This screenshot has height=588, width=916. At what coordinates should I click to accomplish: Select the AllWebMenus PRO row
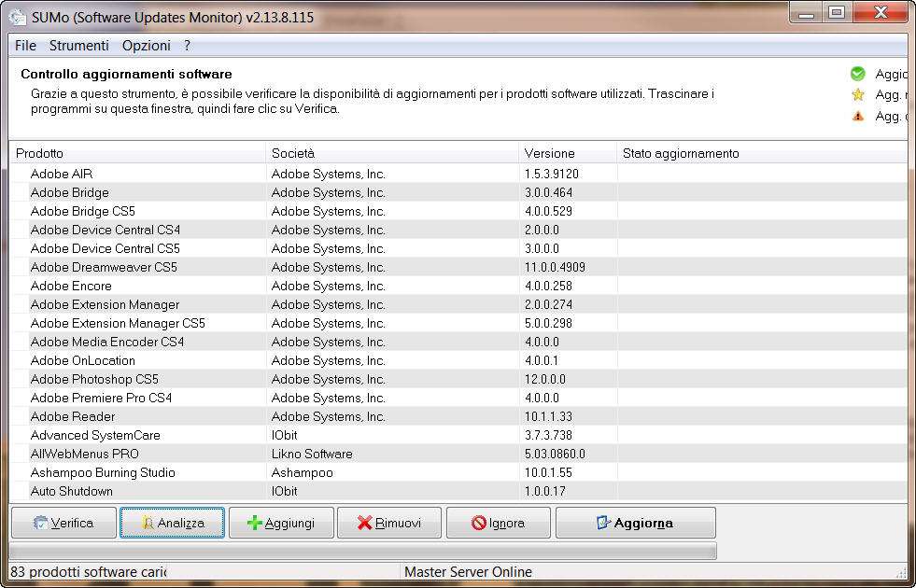(x=458, y=455)
